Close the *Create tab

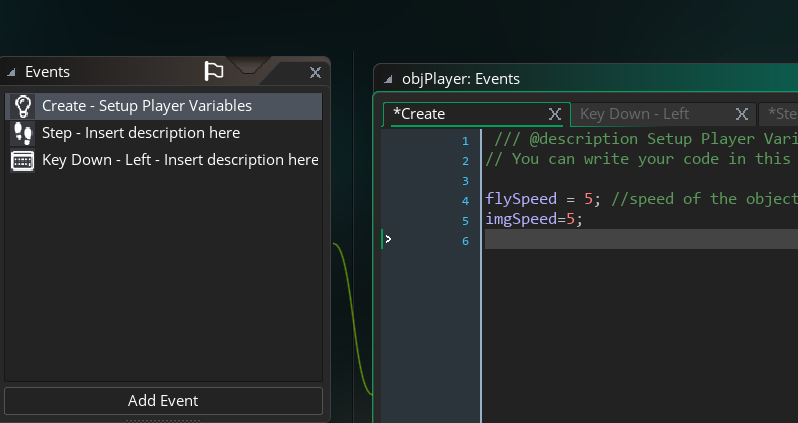555,115
